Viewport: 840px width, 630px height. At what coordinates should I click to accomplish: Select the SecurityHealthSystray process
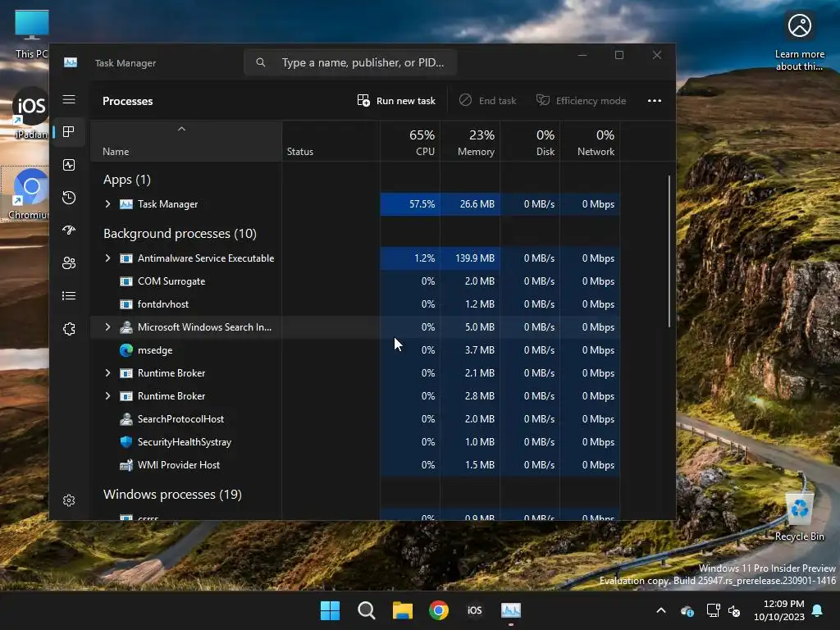tap(355, 442)
